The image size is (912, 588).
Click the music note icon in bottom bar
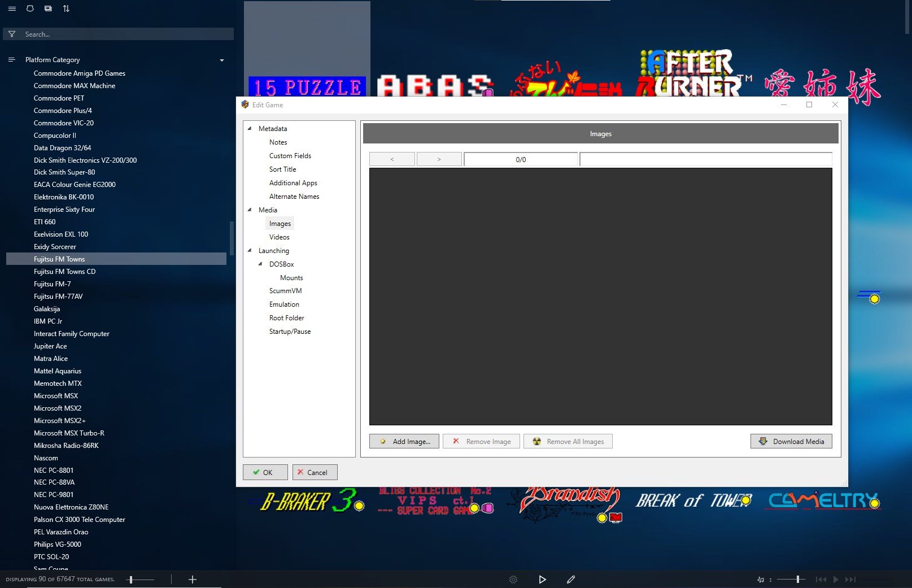tap(761, 580)
